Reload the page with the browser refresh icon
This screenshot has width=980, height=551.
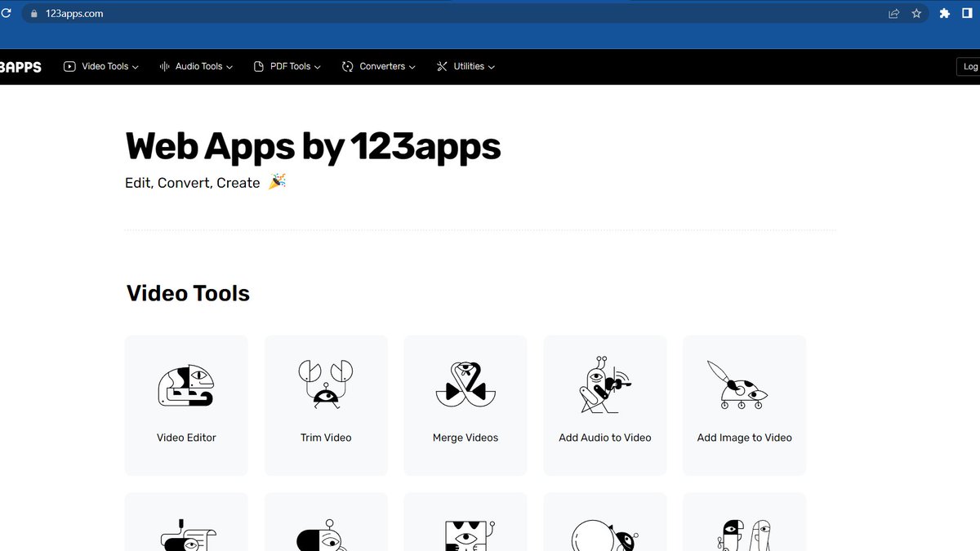(x=7, y=14)
